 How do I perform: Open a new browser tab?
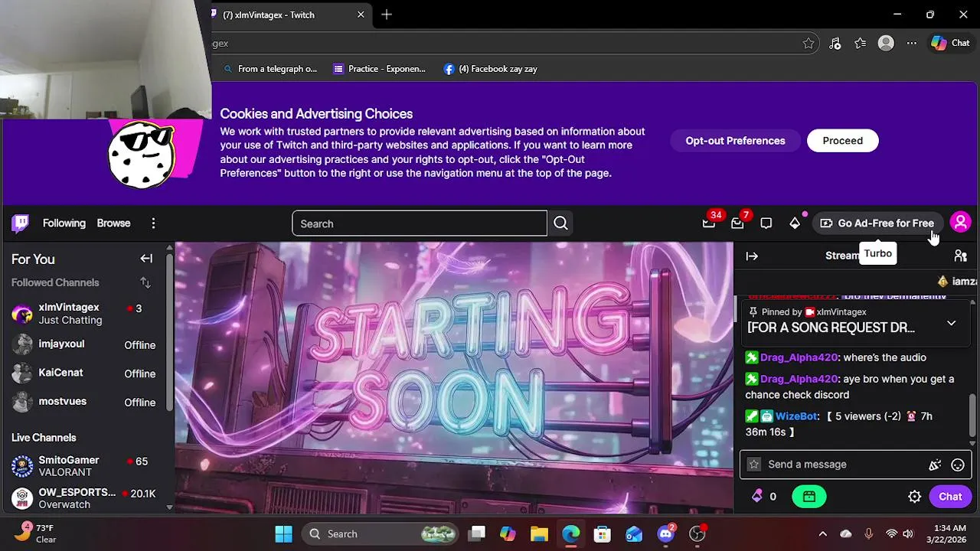click(x=387, y=15)
